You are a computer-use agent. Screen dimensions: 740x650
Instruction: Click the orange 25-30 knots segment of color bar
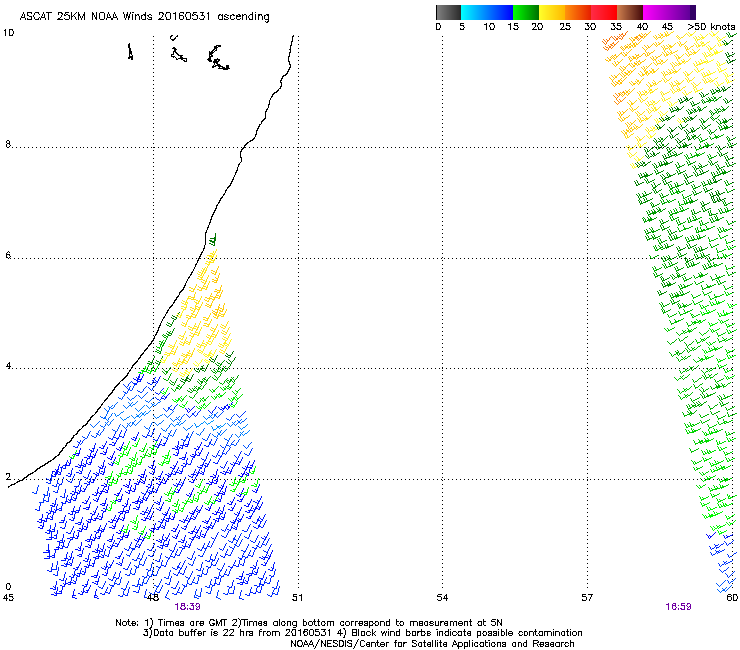tap(578, 12)
